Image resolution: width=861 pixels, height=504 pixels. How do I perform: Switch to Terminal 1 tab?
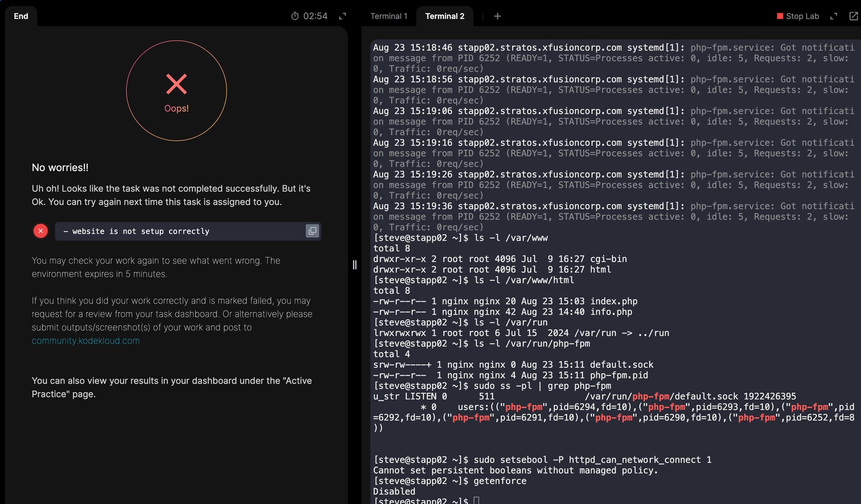[389, 16]
